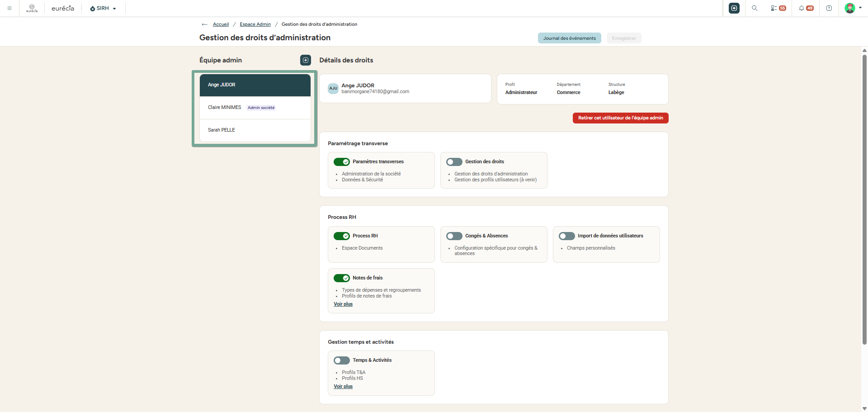The image size is (868, 412).
Task: Open the search magnifier icon
Action: click(x=755, y=8)
